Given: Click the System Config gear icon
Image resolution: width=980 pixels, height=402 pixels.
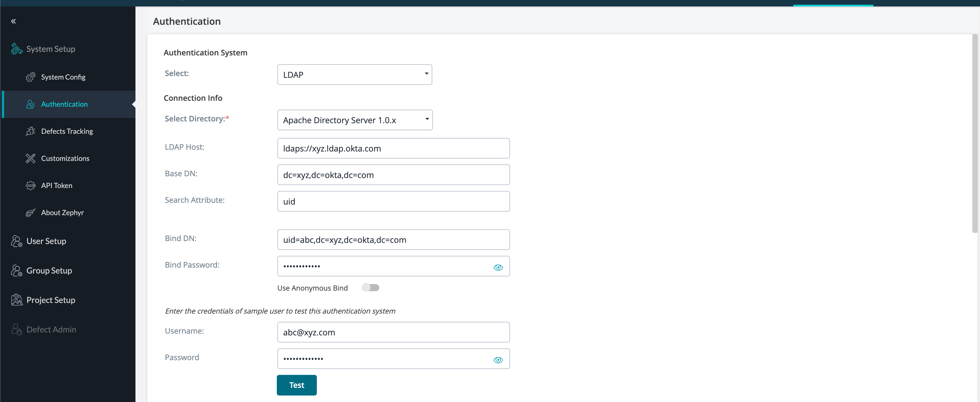Looking at the screenshot, I should click(30, 77).
